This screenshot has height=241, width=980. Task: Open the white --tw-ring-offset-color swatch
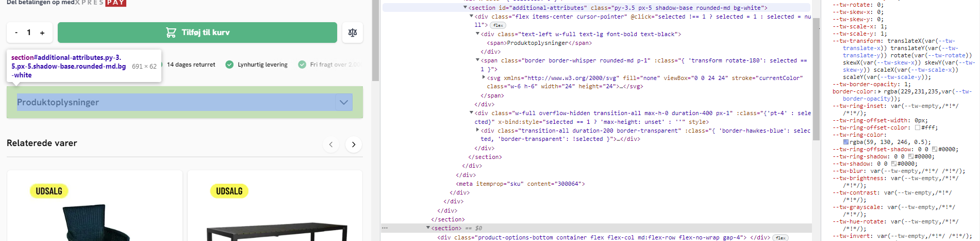click(x=918, y=127)
